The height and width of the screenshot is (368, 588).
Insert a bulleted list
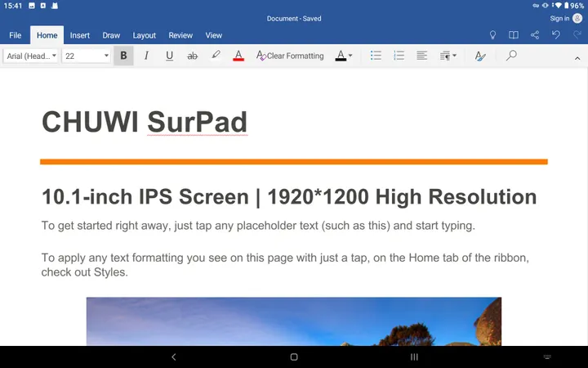tap(376, 56)
